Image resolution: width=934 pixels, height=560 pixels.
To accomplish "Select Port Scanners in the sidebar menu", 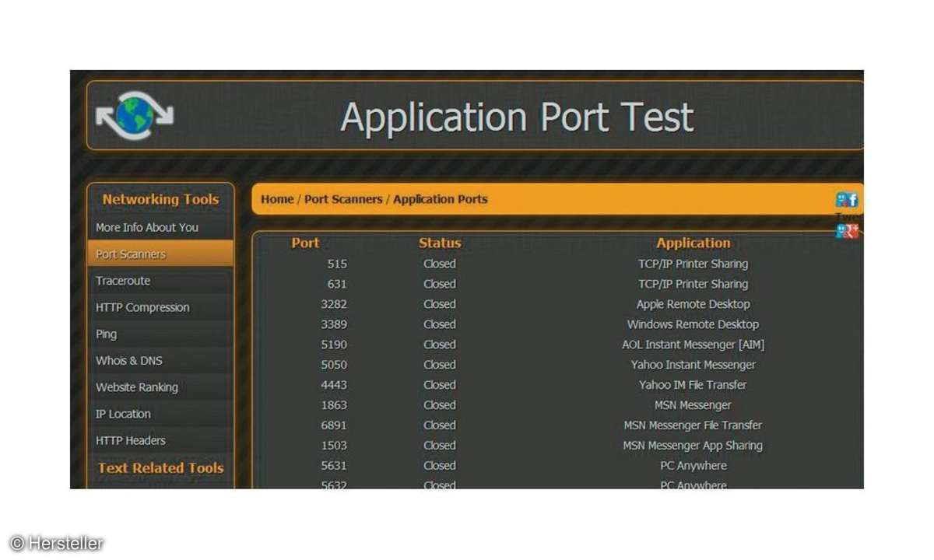I will coord(160,254).
